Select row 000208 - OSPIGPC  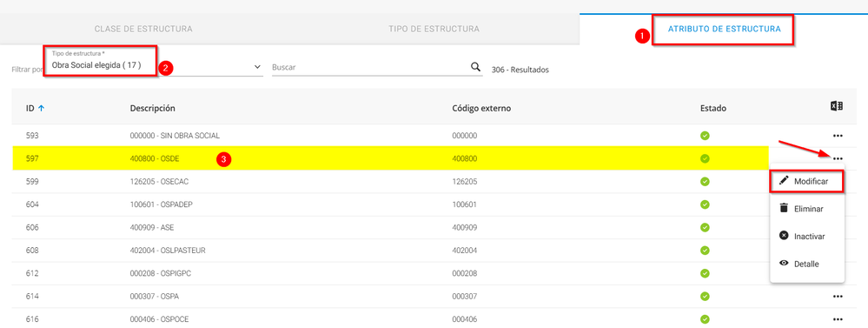point(434,273)
